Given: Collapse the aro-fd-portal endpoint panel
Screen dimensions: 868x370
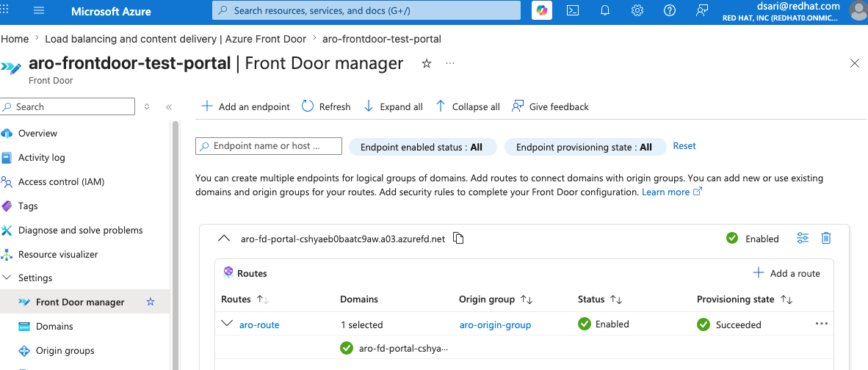Looking at the screenshot, I should (224, 239).
